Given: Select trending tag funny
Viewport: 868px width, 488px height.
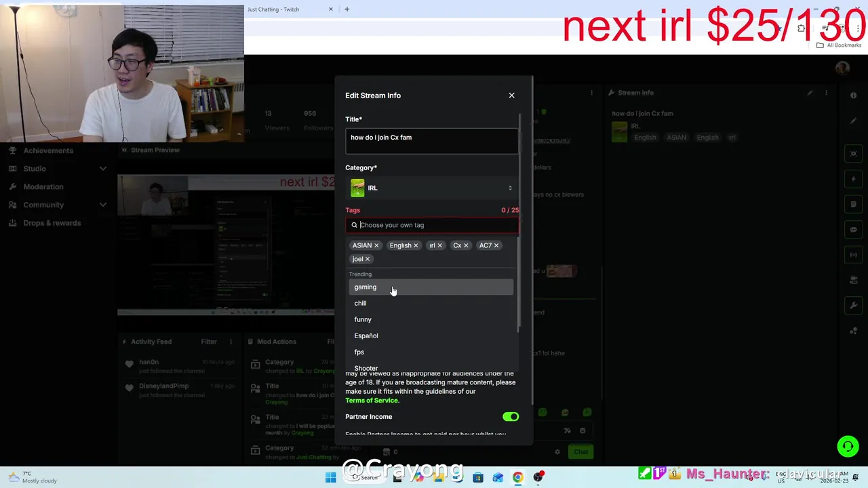Looking at the screenshot, I should click(431, 319).
